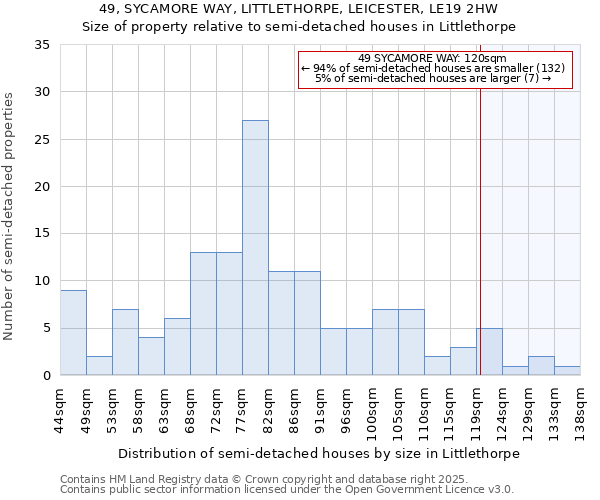Click the histogram bar between 119sqm and 124sqm
Viewport: 600px width, 500px height.
489,352
